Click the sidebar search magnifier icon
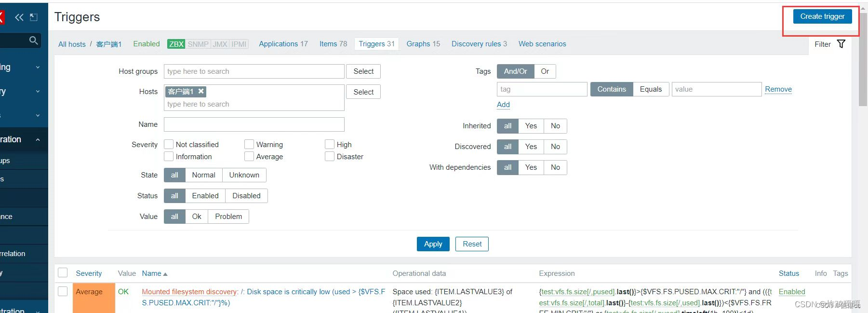The height and width of the screenshot is (313, 868). point(33,41)
